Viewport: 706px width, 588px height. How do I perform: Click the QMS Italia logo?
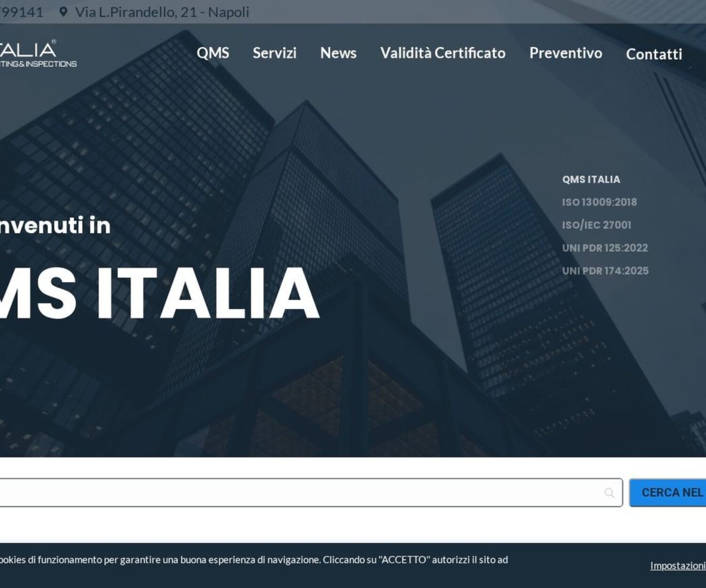pos(38,54)
